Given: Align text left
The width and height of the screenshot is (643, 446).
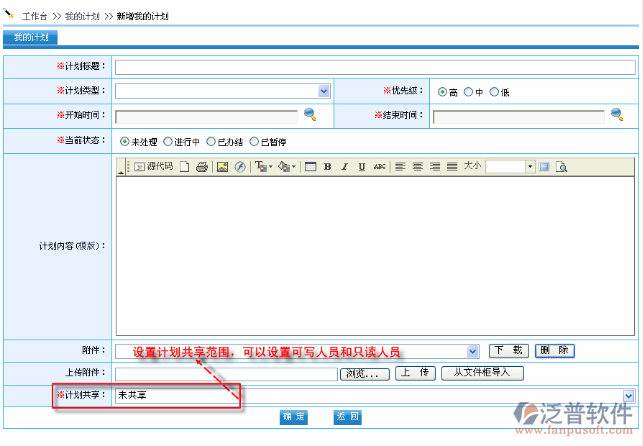Looking at the screenshot, I should click(x=400, y=167).
